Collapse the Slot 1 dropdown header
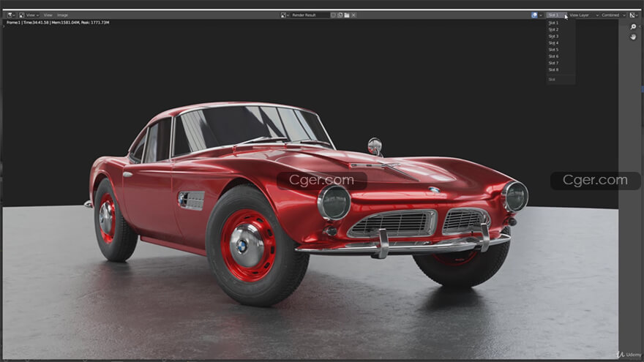Viewport: 644px width, 362px height. coord(557,15)
